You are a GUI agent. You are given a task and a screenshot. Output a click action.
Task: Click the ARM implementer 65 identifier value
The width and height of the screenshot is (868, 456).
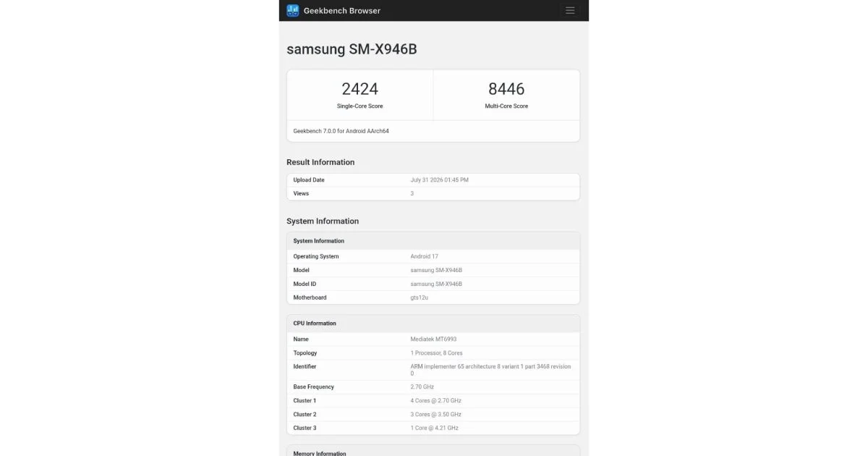tap(490, 370)
